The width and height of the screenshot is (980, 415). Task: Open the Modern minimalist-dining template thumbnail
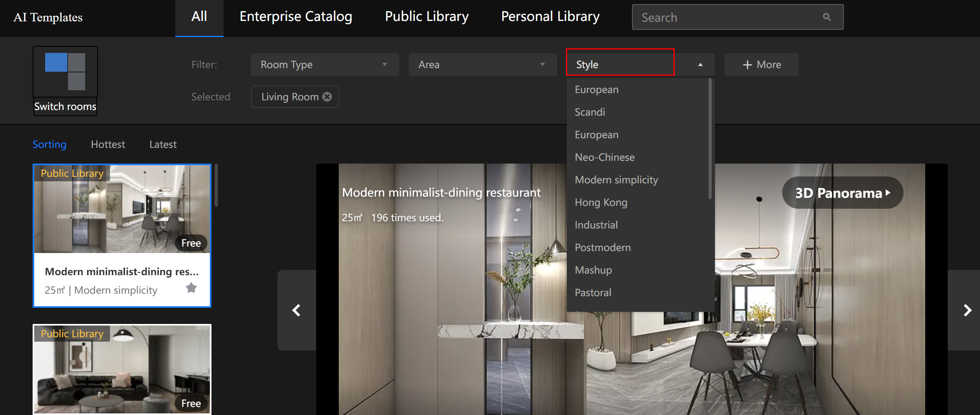[x=122, y=209]
